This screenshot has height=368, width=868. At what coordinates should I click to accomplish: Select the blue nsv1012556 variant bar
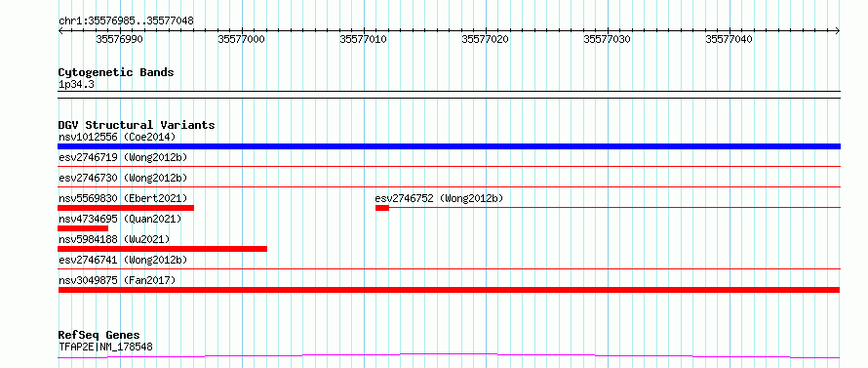[x=449, y=146]
